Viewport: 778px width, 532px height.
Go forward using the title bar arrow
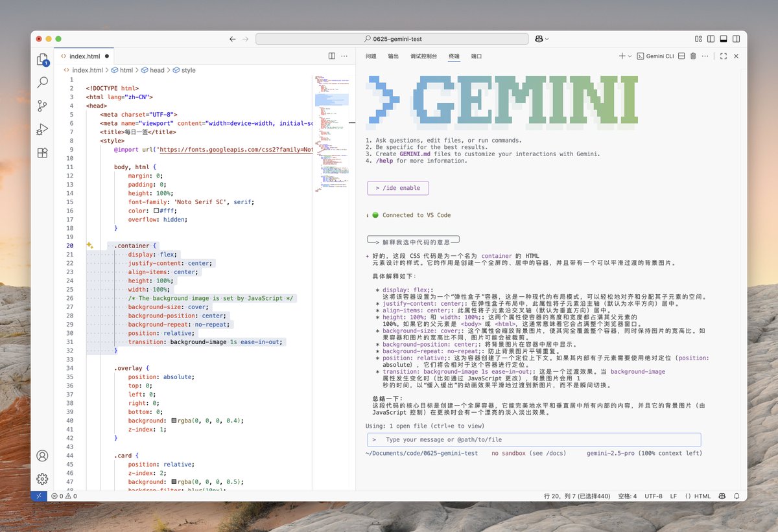point(245,40)
